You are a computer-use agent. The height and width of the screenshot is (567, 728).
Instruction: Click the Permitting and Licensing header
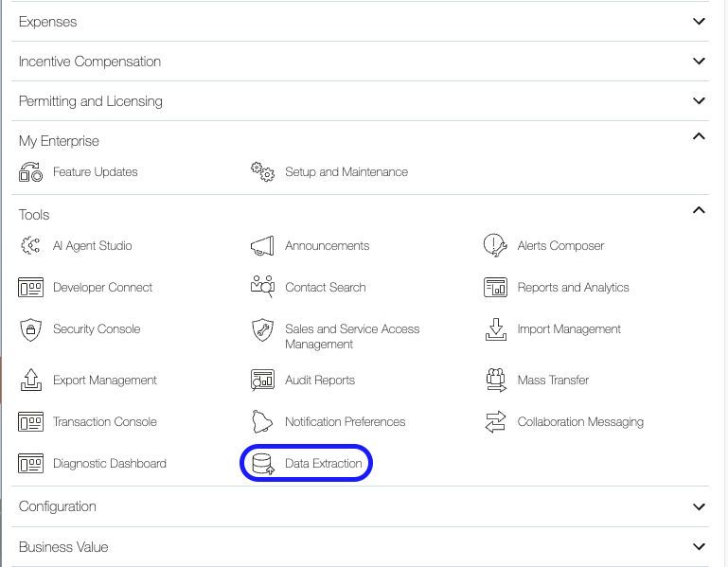click(x=91, y=101)
